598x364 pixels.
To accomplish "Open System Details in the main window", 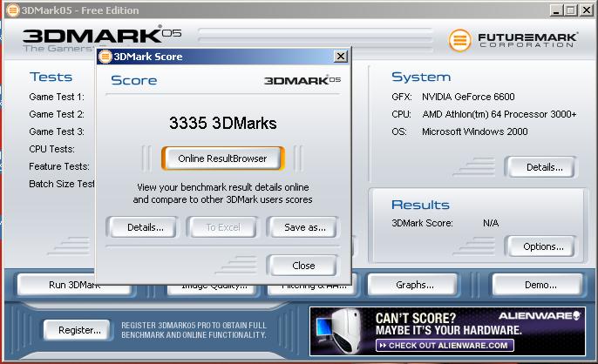I will (x=540, y=167).
